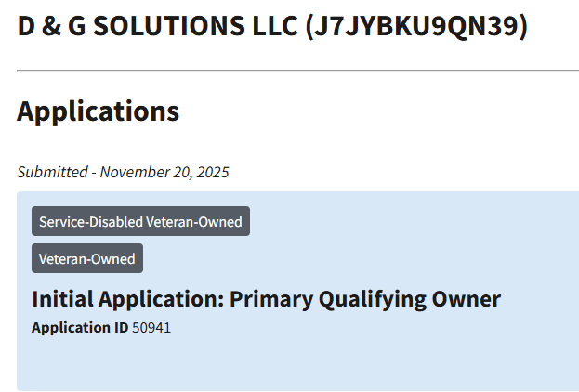Click the word SOLUTIONS in the header
The height and width of the screenshot is (392, 579).
click(x=169, y=26)
